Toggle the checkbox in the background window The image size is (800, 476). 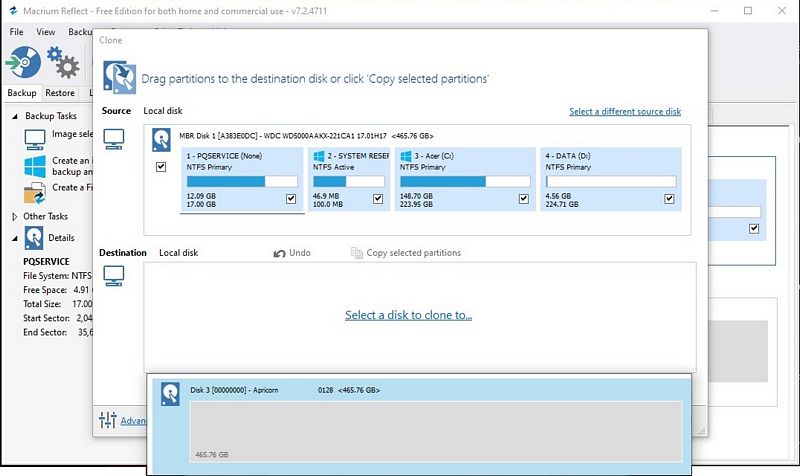[x=754, y=229]
